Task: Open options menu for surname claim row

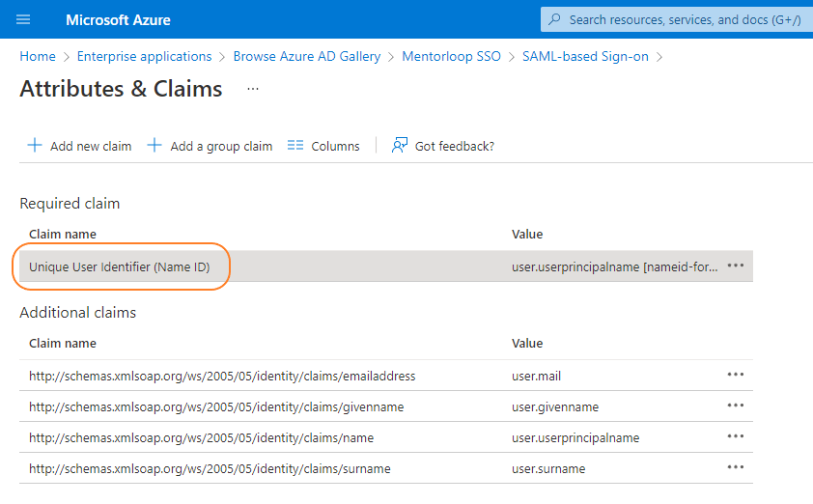Action: (x=735, y=467)
